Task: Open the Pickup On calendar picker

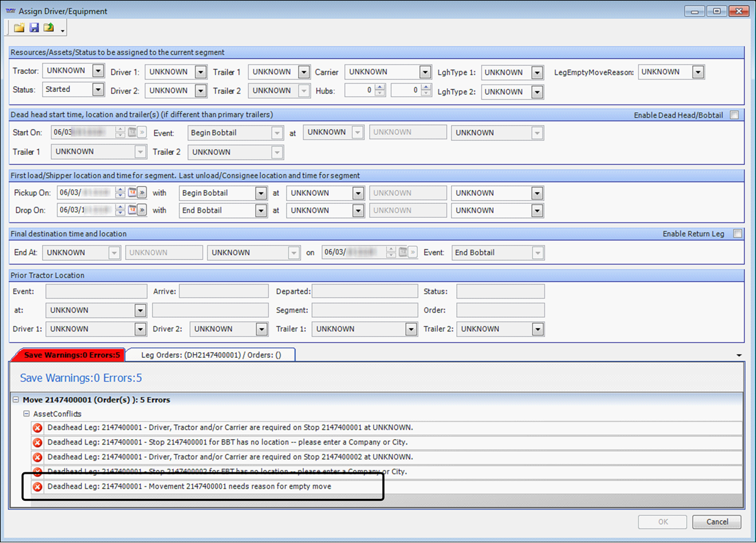Action: coord(132,193)
